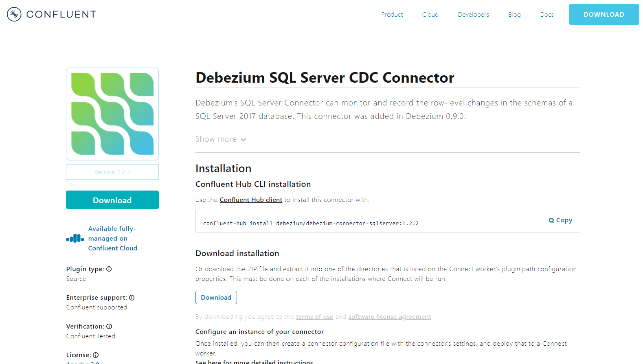The image size is (643, 364).
Task: Go to the Blog page
Action: coord(514,15)
